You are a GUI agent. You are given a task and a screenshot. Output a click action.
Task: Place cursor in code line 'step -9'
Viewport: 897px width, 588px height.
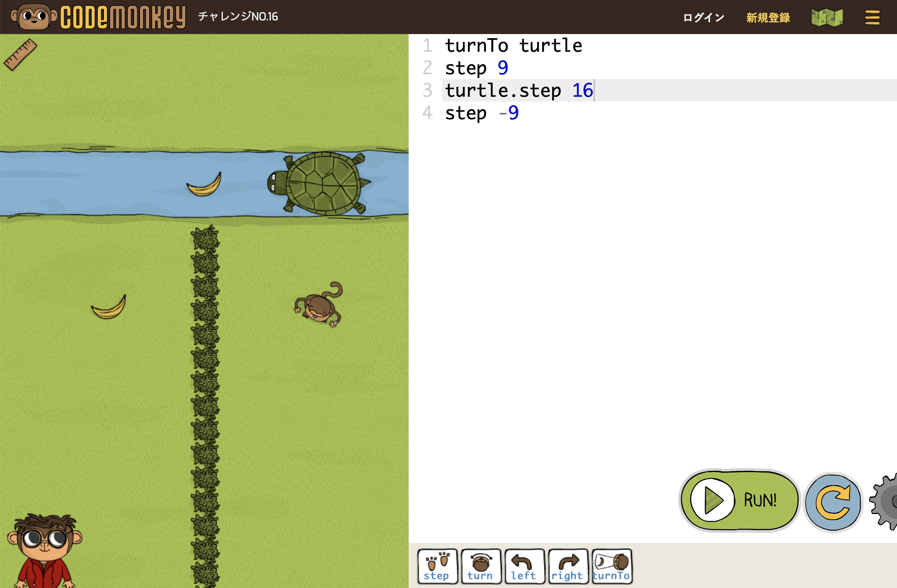tap(482, 113)
